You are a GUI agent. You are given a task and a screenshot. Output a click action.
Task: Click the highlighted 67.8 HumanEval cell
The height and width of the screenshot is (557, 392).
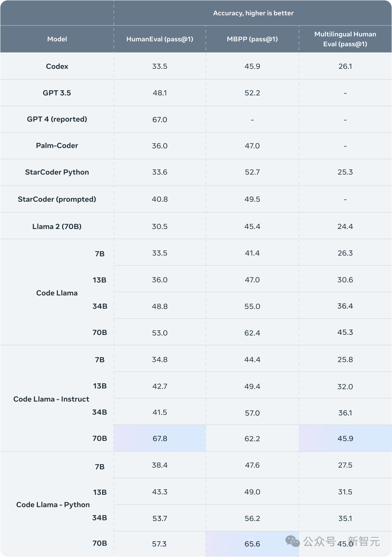[160, 438]
